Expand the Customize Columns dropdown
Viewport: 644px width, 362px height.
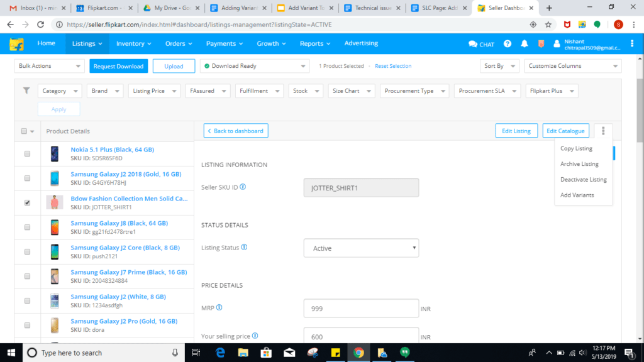click(573, 66)
